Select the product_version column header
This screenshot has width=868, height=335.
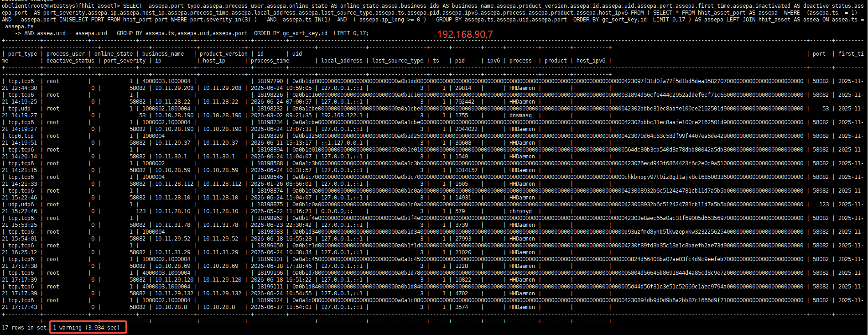point(223,54)
